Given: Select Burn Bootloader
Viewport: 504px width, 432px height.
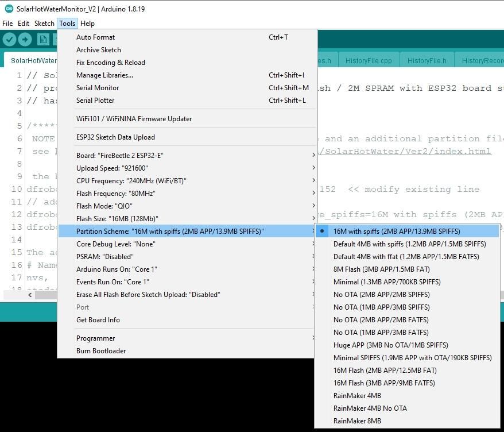Looking at the screenshot, I should click(x=187, y=351).
